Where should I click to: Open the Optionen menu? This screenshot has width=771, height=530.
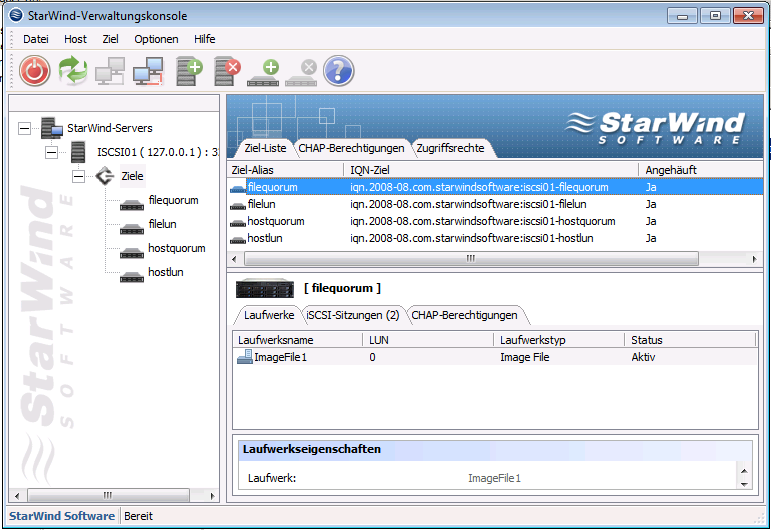156,39
